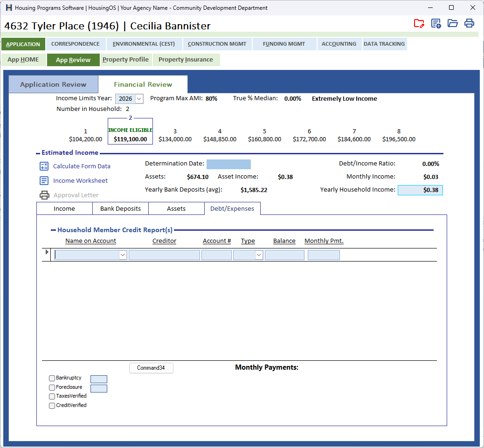Click the Income Worksheet document icon
The width and height of the screenshot is (484, 448).
pyautogui.click(x=44, y=180)
